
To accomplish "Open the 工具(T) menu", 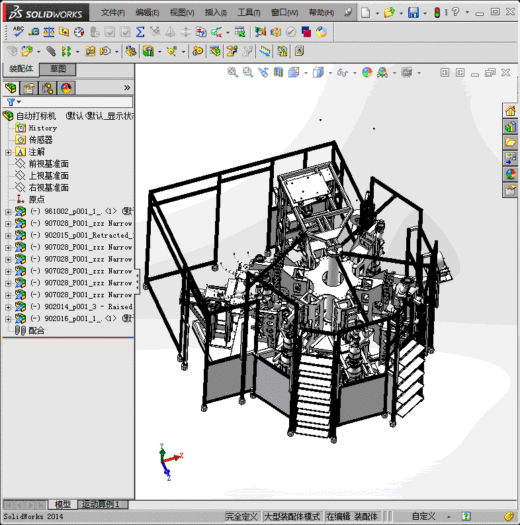I will point(249,13).
